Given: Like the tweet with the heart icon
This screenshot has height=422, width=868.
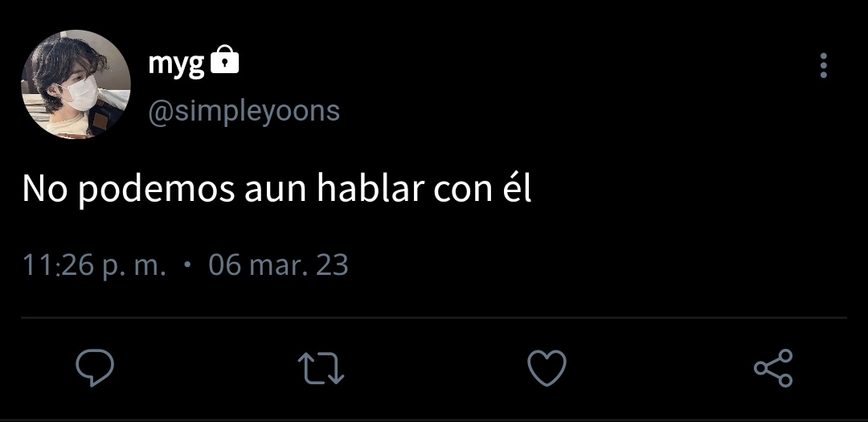Looking at the screenshot, I should coord(547,367).
